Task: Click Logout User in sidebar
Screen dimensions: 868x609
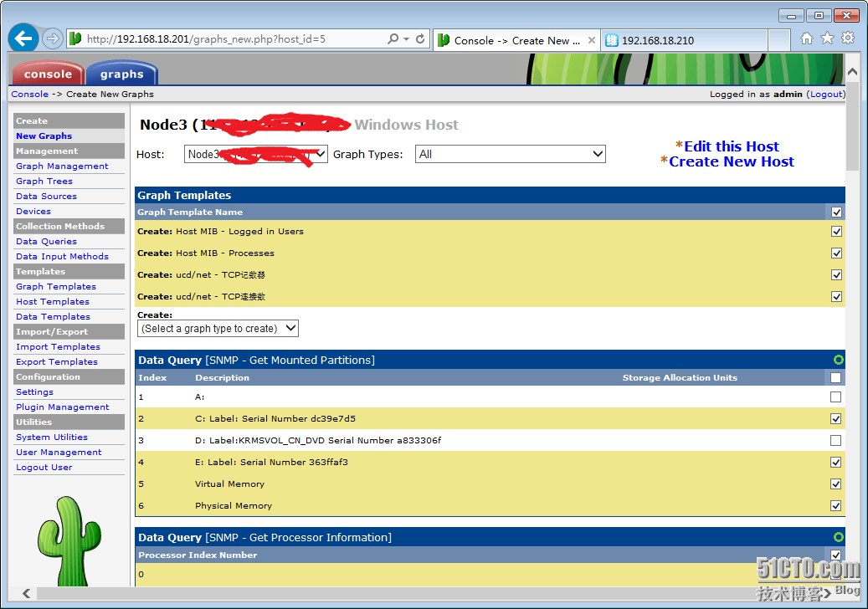Action: click(44, 467)
